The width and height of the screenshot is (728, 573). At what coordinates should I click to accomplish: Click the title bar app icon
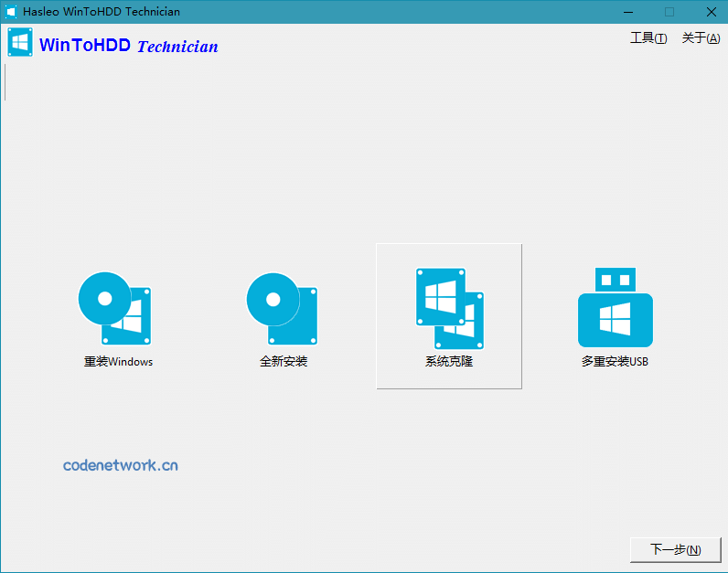11,12
